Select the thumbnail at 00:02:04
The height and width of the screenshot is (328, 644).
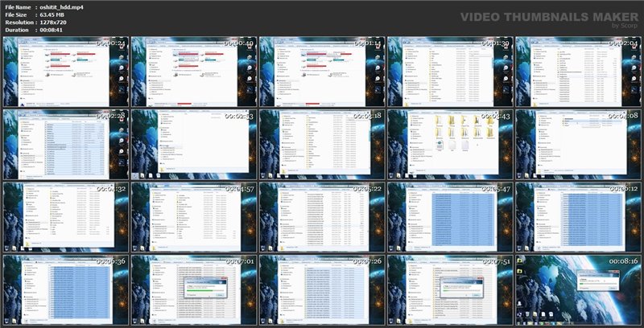(579, 71)
